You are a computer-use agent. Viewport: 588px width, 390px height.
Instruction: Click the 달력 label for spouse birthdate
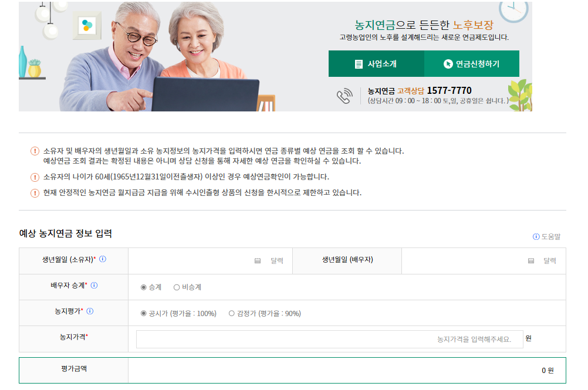click(x=550, y=261)
